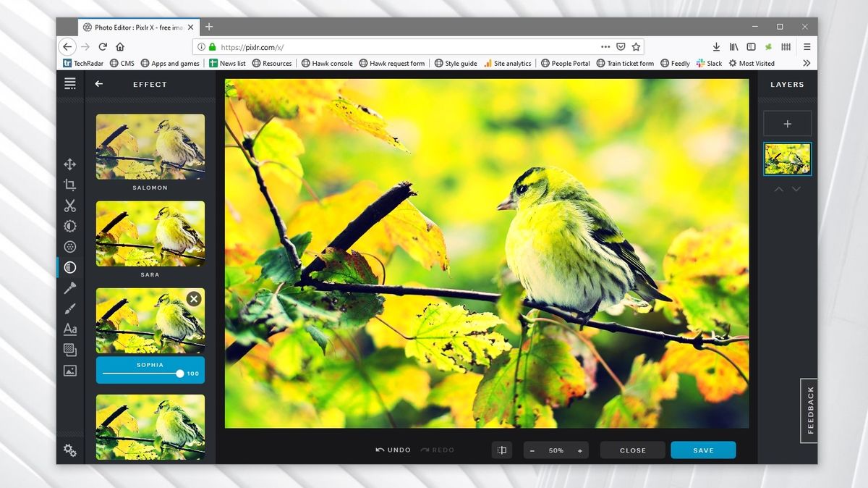Open the Pixlr hamburger menu

click(69, 84)
